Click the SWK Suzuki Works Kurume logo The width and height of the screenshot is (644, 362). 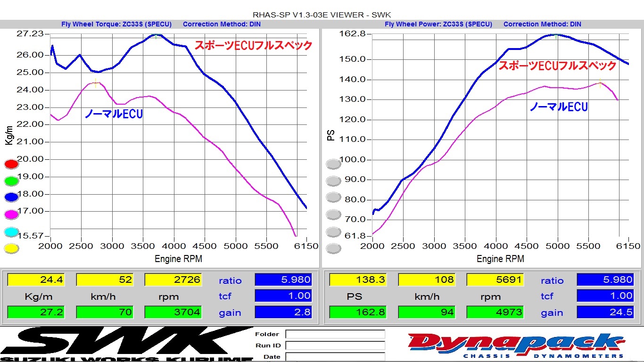127,345
